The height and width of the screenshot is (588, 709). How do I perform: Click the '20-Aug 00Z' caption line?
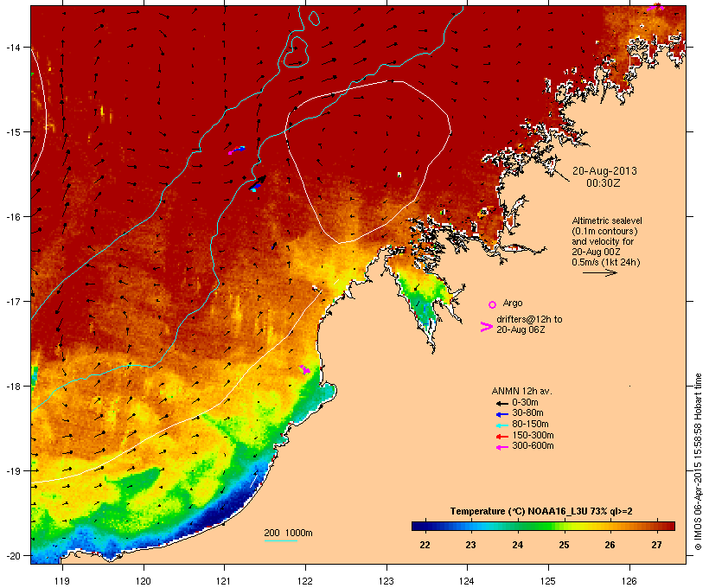tap(596, 252)
